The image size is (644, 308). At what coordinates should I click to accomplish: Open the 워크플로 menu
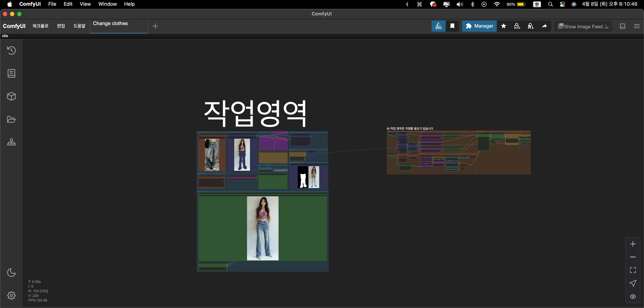pos(40,26)
